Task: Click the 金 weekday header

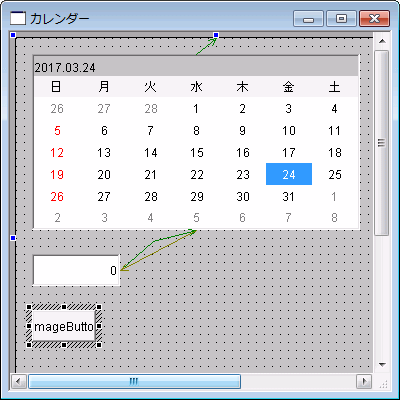Action: (288, 87)
